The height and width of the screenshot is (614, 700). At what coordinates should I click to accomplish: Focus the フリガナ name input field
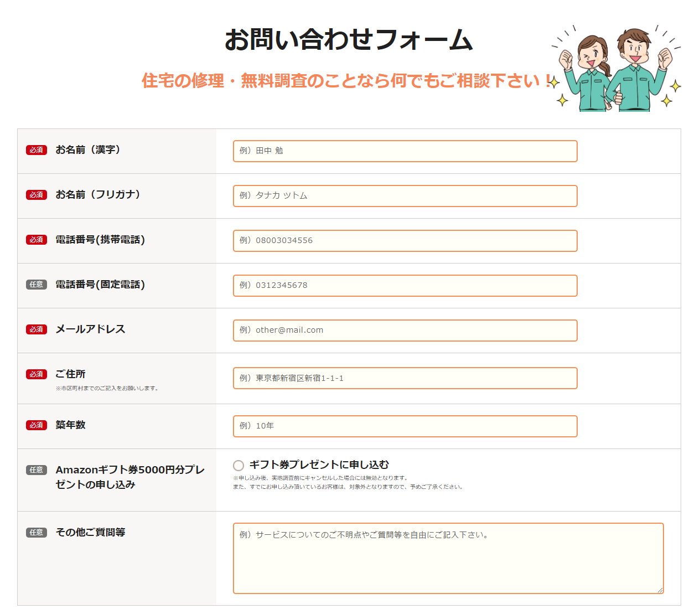pyautogui.click(x=405, y=196)
